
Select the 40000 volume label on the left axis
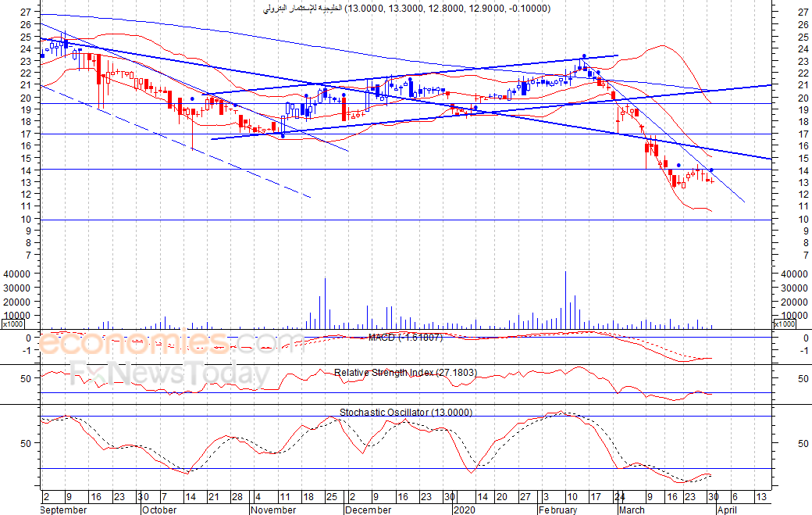[17, 274]
